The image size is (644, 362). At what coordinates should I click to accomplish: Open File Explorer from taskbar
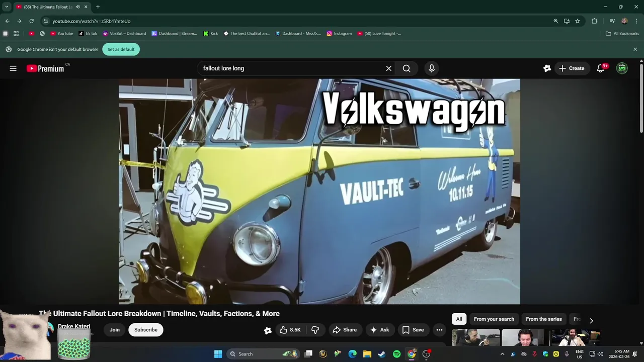tap(367, 354)
